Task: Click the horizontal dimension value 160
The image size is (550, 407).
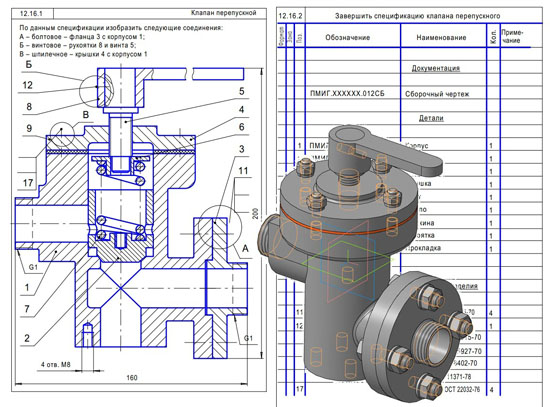Action: [x=132, y=378]
